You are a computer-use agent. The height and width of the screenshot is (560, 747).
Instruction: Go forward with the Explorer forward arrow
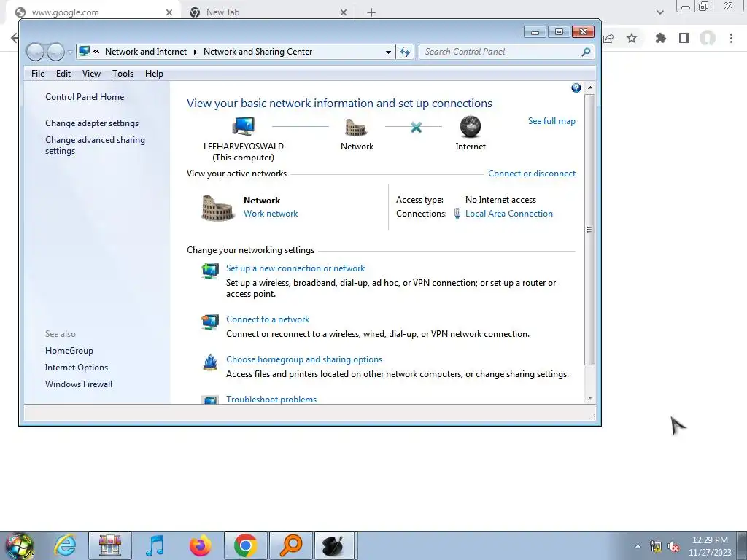coord(55,52)
